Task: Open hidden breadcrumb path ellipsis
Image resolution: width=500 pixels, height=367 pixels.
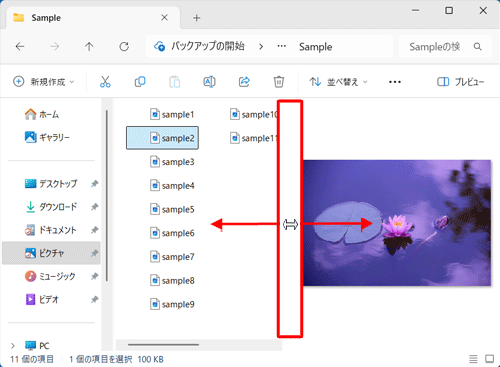Action: tap(282, 46)
